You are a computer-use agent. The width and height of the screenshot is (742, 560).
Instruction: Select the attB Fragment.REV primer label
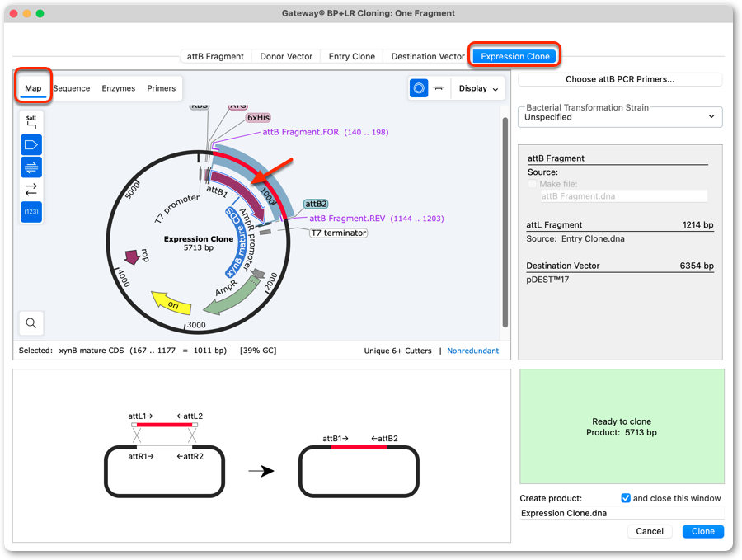(376, 219)
